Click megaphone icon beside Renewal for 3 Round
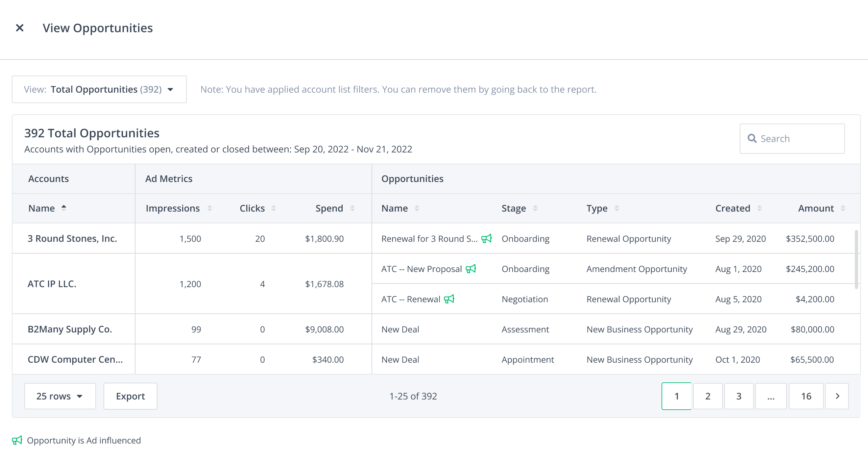This screenshot has height=454, width=868. (486, 238)
